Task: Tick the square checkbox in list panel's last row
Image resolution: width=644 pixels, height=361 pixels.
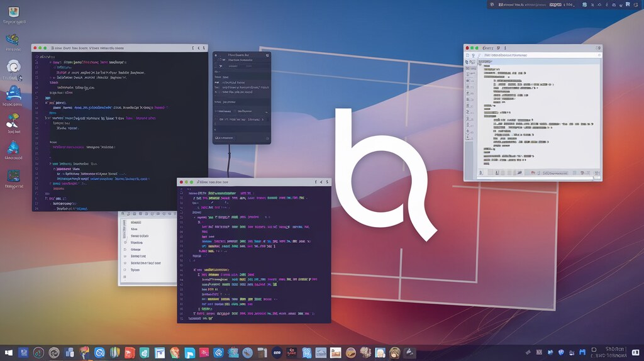Action: (125, 270)
